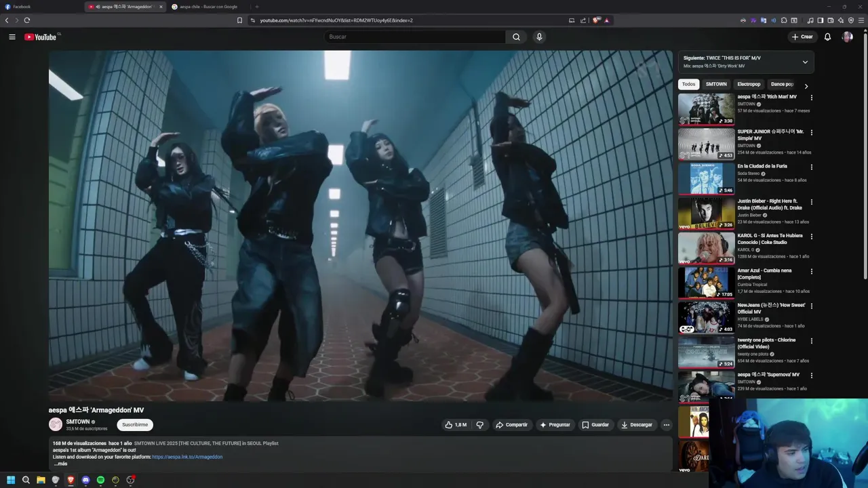Click the 'Preguntar' button
The height and width of the screenshot is (488, 868).
tap(555, 425)
